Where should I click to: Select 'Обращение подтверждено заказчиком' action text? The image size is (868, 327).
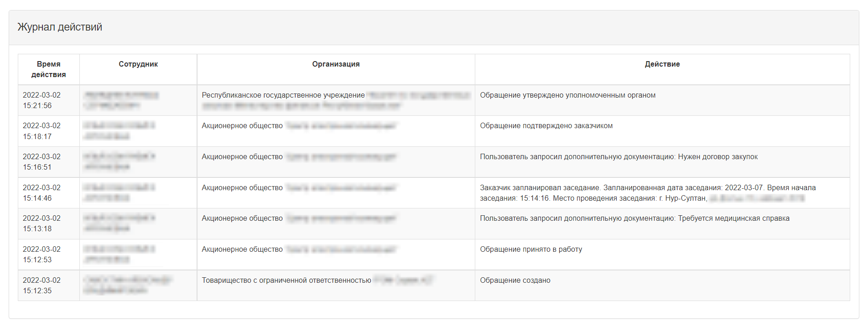click(546, 126)
